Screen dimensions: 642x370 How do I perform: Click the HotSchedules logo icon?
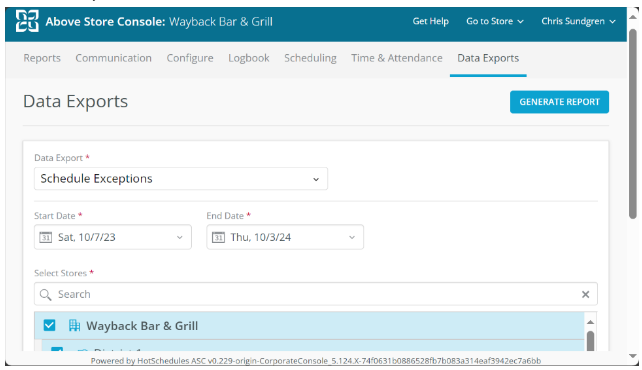(27, 21)
